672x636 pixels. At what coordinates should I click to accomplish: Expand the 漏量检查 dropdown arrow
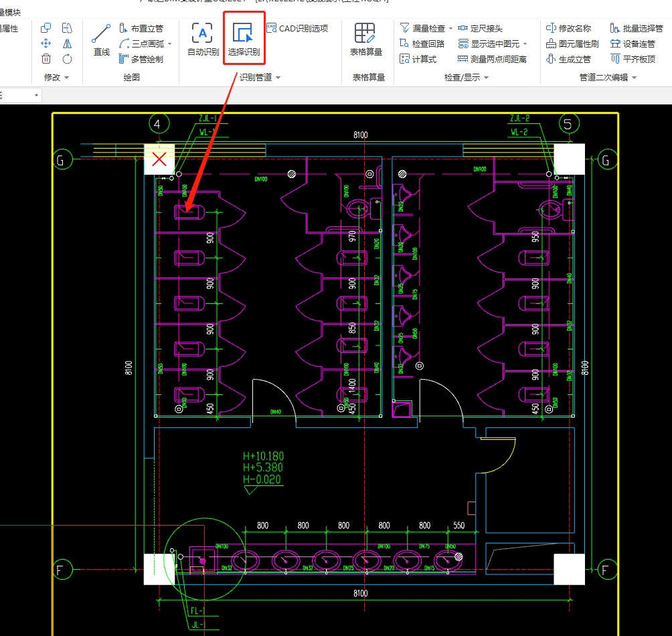(x=450, y=29)
